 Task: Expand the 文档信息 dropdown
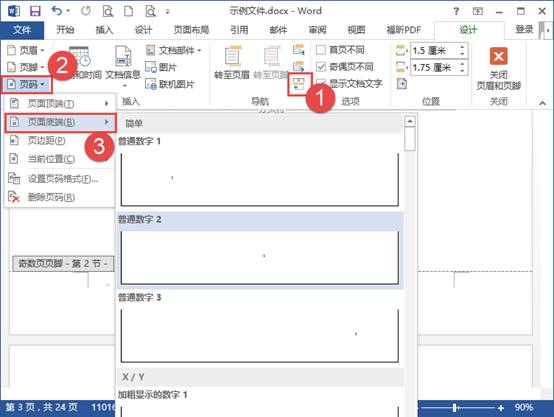(123, 67)
